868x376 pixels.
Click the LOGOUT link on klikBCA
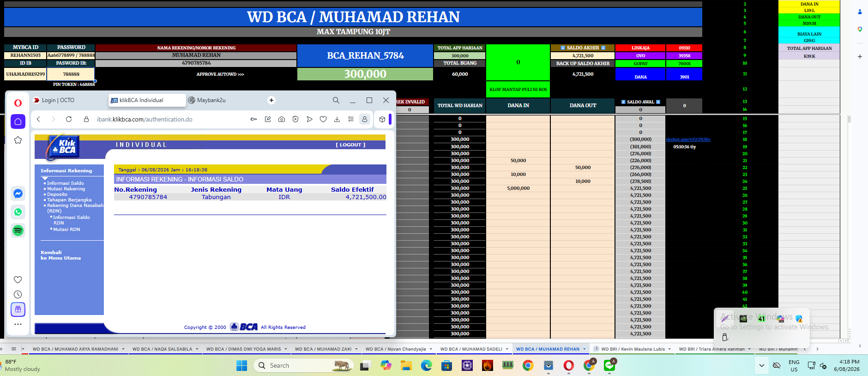point(350,145)
